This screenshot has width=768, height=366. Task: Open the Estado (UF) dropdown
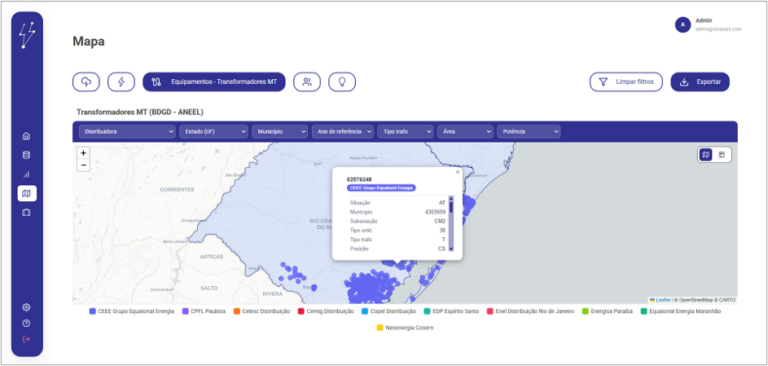[x=214, y=132]
